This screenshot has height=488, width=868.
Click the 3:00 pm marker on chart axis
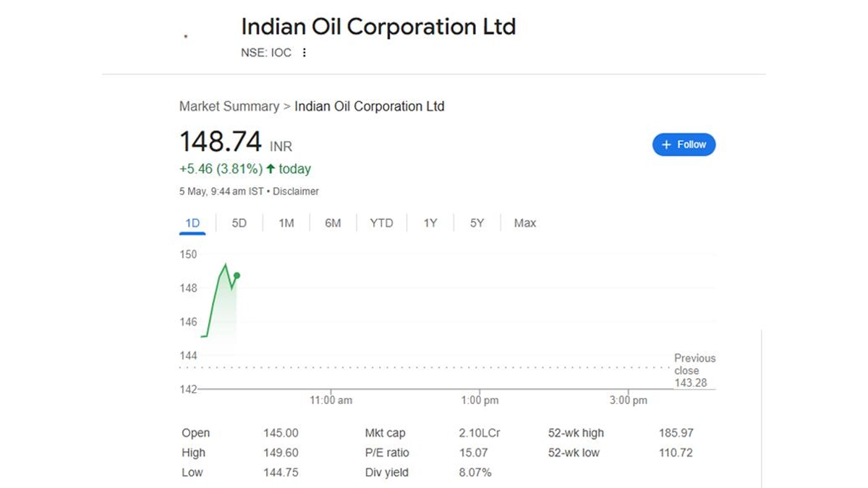click(x=628, y=400)
